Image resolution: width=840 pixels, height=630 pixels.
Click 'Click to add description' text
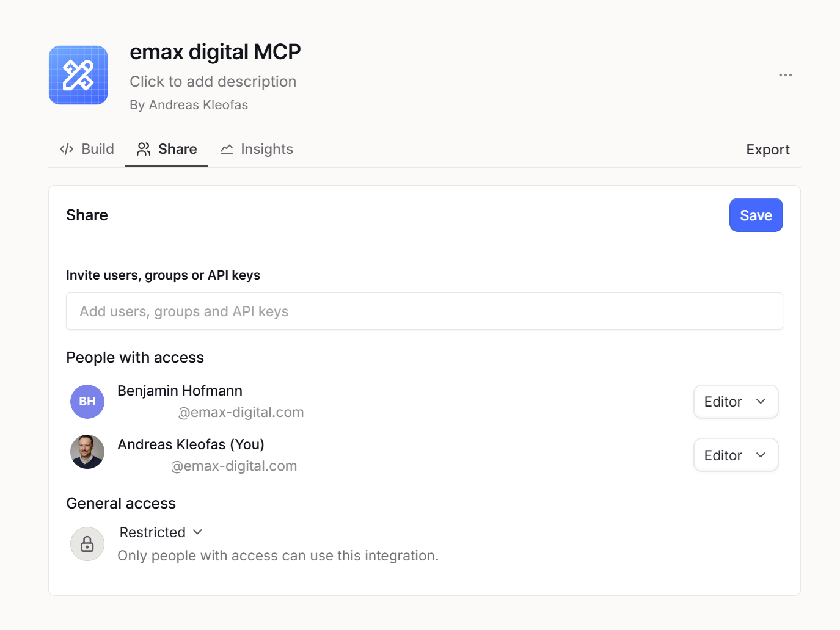click(213, 81)
